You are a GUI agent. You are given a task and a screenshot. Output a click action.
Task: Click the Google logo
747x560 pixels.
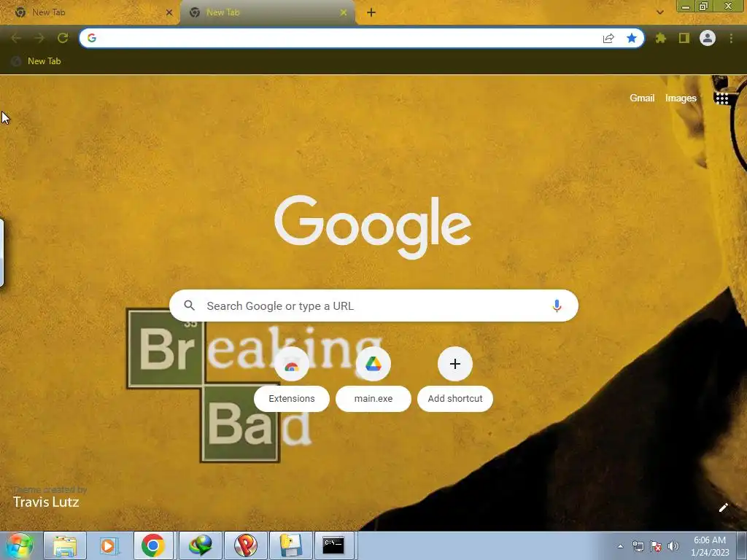click(373, 227)
